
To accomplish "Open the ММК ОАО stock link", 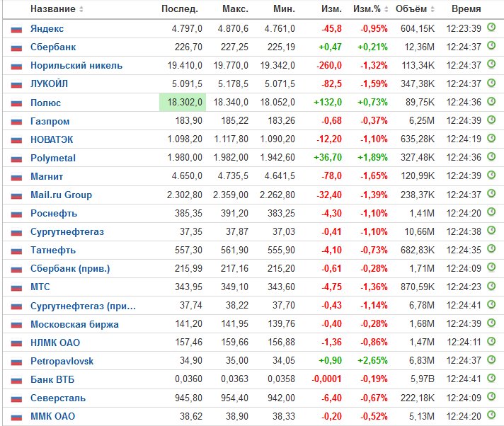I will (52, 417).
